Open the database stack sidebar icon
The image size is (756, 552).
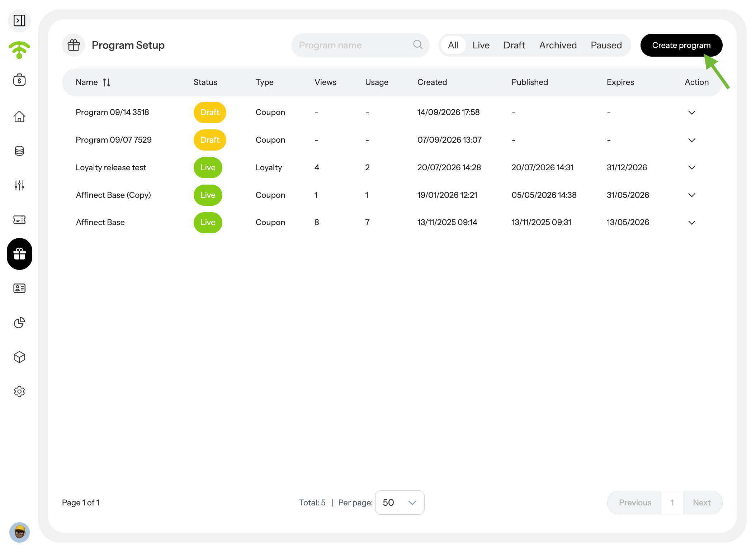(19, 151)
